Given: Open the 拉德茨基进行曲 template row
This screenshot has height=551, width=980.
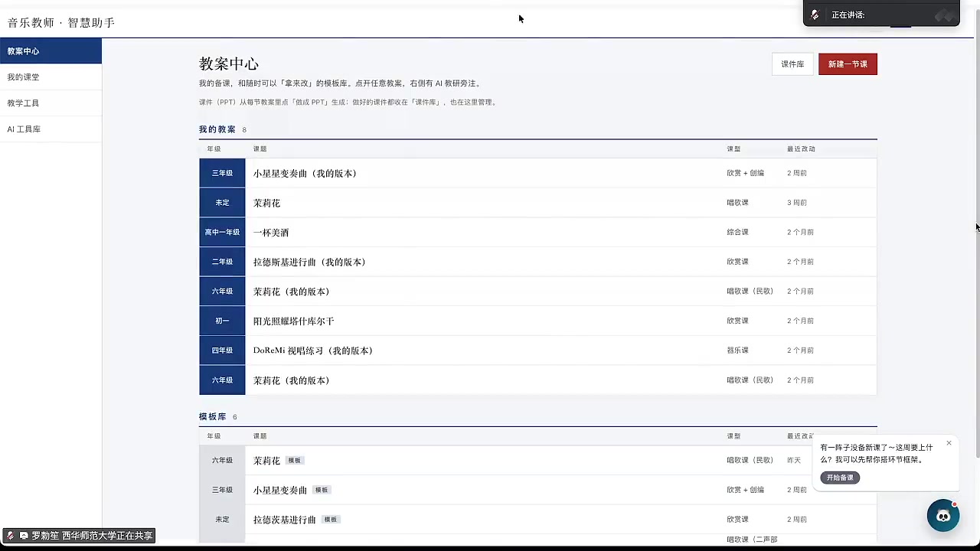Looking at the screenshot, I should point(537,520).
